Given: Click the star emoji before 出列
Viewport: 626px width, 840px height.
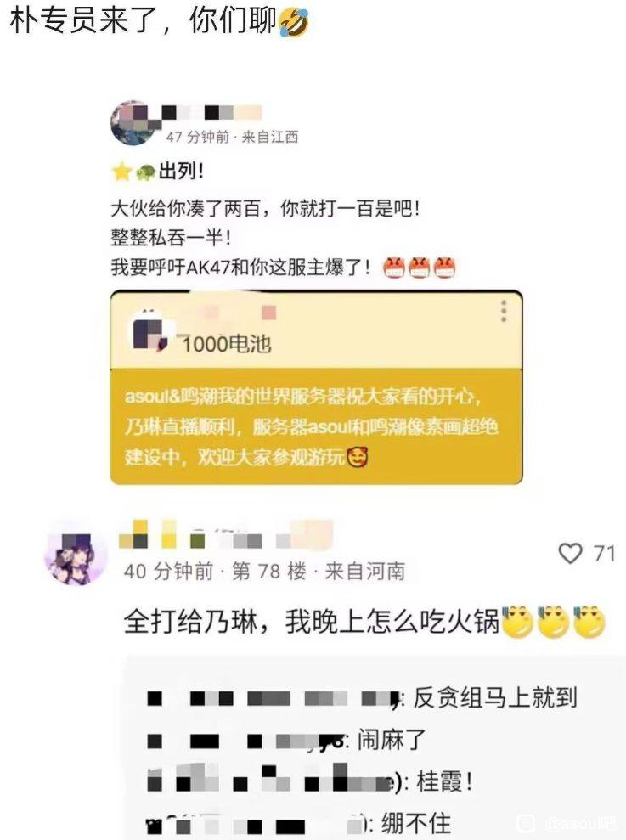Looking at the screenshot, I should 121,172.
